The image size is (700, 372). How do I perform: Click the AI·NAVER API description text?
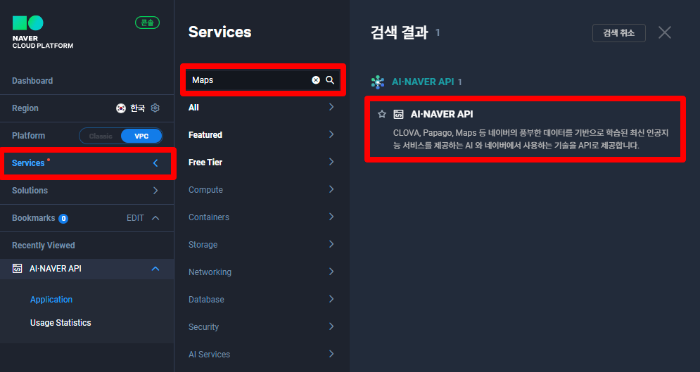pyautogui.click(x=531, y=139)
